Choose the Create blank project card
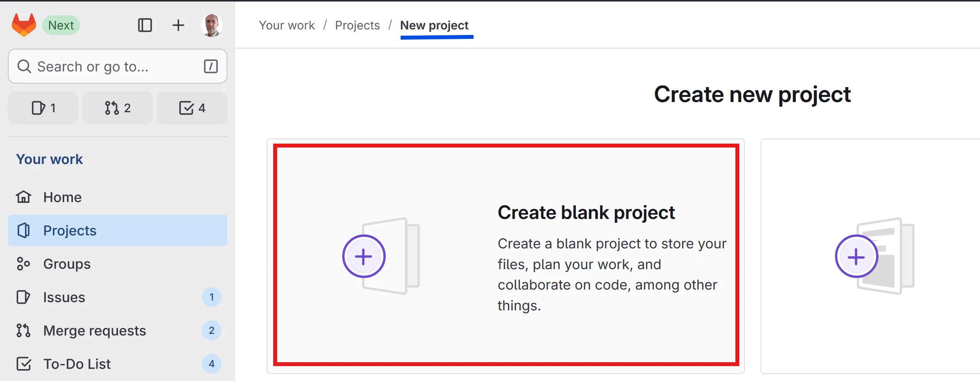 pyautogui.click(x=506, y=255)
